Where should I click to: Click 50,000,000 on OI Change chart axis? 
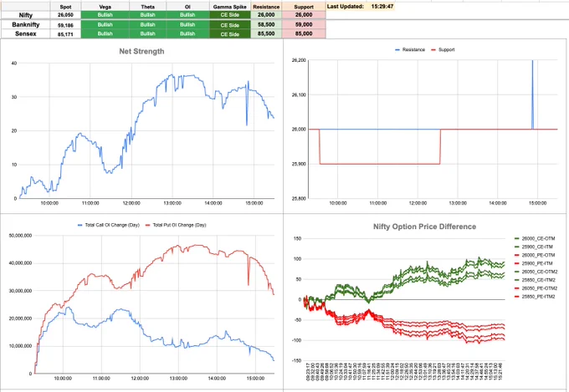coord(20,236)
